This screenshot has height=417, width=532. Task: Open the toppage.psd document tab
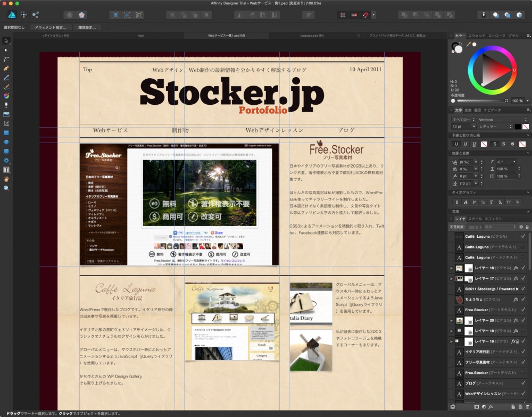pyautogui.click(x=312, y=36)
